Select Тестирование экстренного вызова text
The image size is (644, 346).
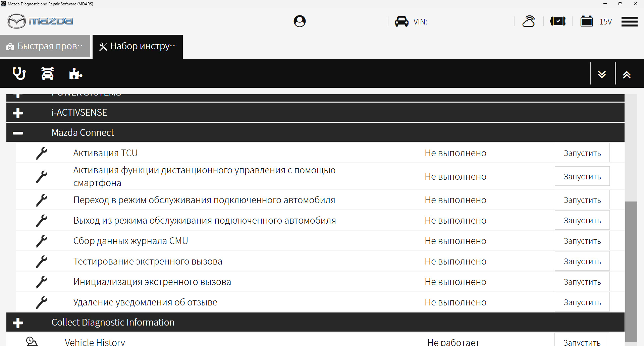click(x=148, y=261)
